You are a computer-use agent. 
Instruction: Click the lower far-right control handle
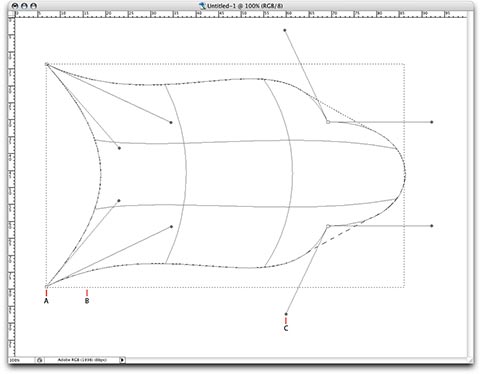point(432,226)
